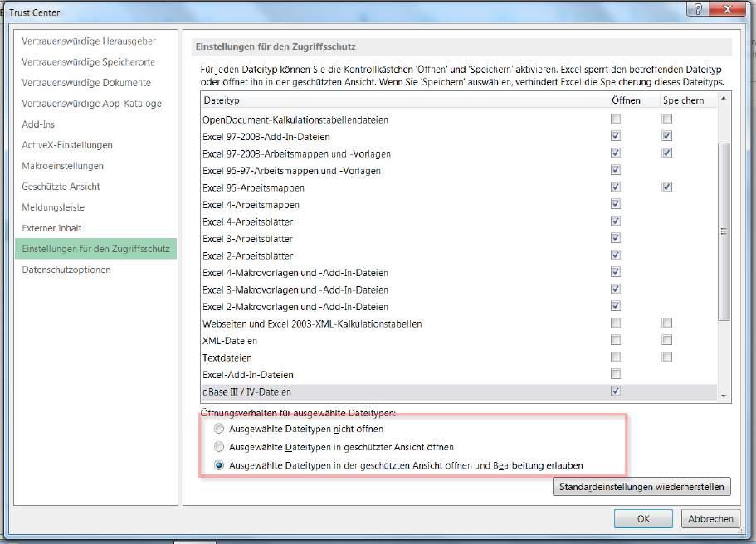Viewport: 756px width, 544px height.
Task: Open Vertrauenswürdige Herausgeber section
Action: pos(89,41)
